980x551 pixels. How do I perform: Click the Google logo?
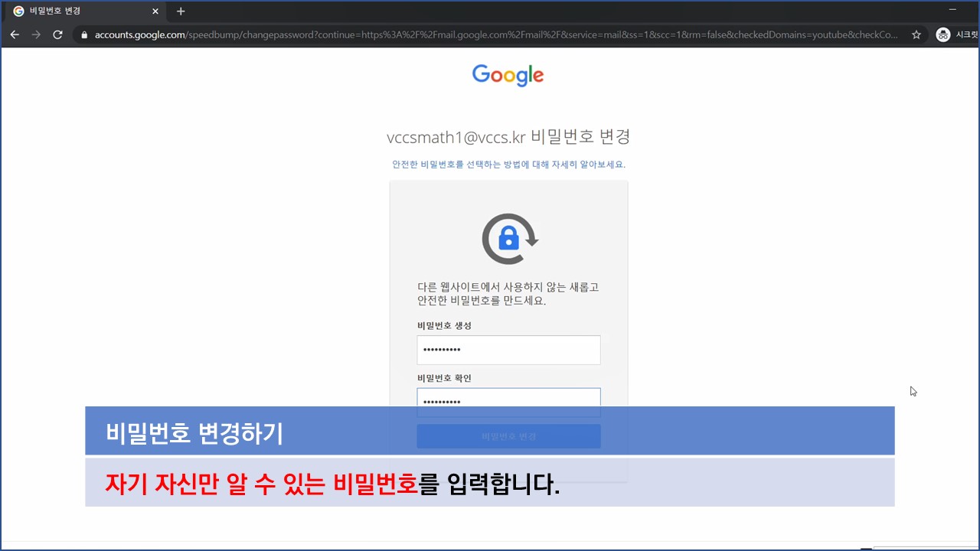point(508,75)
